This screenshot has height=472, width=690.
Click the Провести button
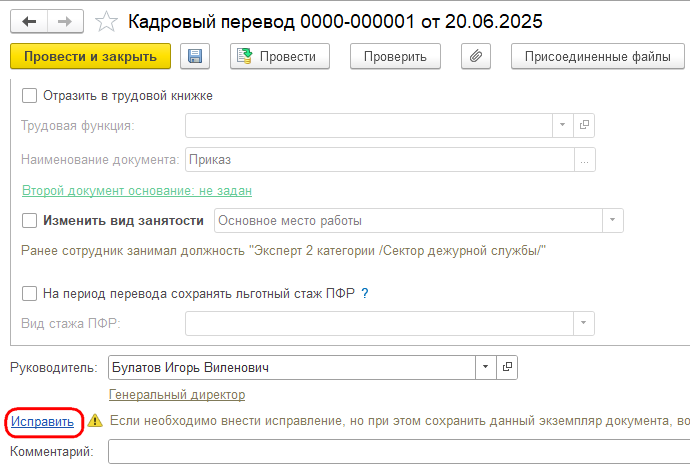(279, 56)
